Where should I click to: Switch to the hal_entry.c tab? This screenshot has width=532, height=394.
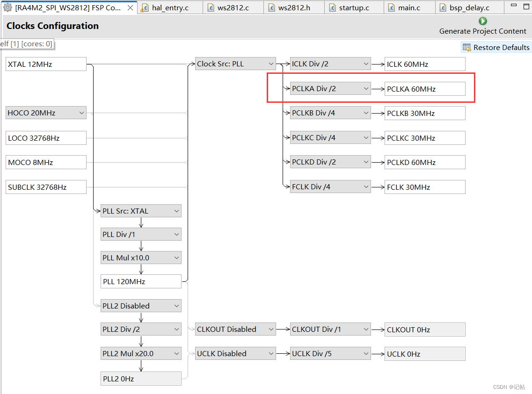tap(170, 8)
